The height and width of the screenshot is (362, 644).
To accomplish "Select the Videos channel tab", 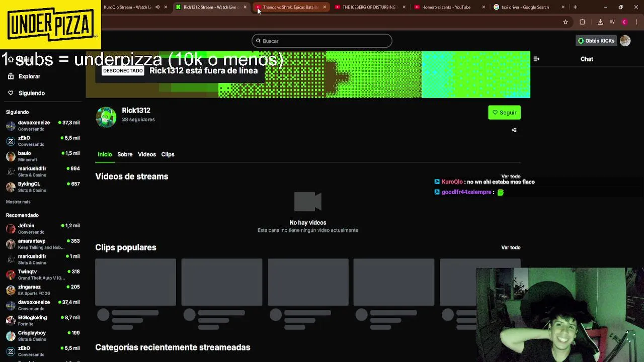I will (x=147, y=154).
